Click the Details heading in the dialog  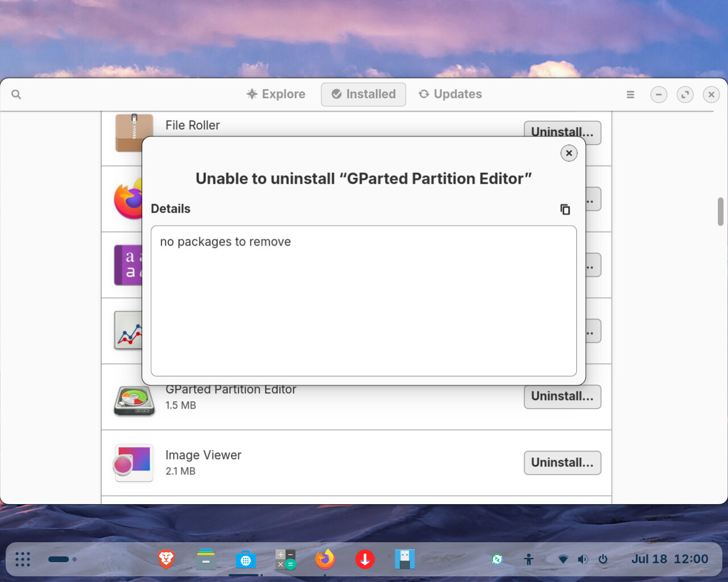tap(171, 209)
